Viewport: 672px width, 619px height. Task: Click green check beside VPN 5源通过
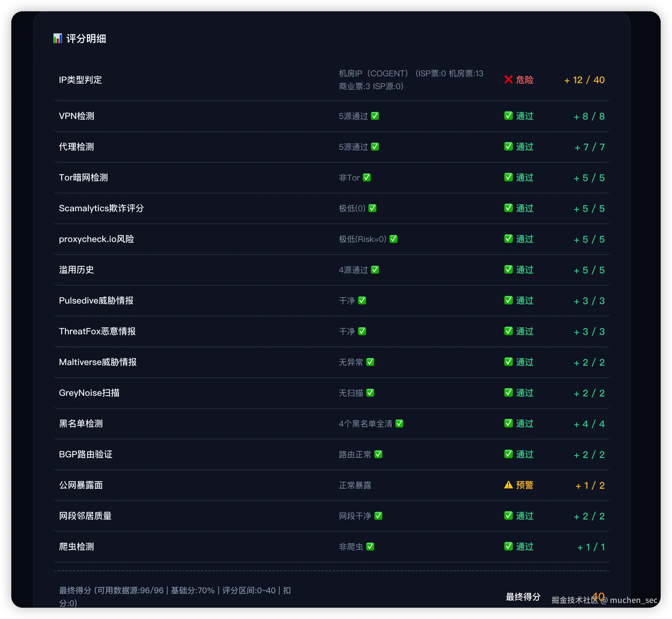(x=375, y=116)
